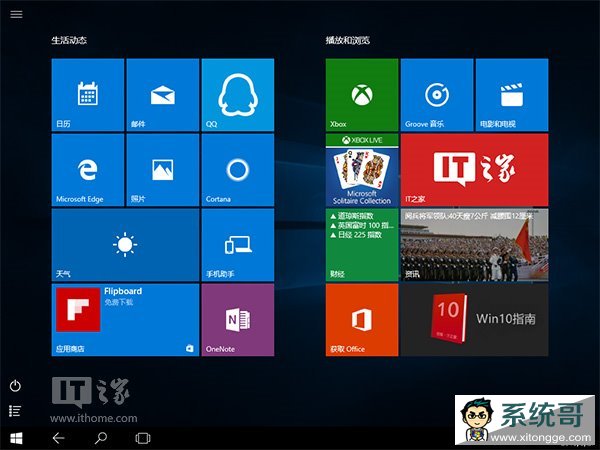Open the 获取 Office tile
This screenshot has width=600, height=450.
point(362,320)
